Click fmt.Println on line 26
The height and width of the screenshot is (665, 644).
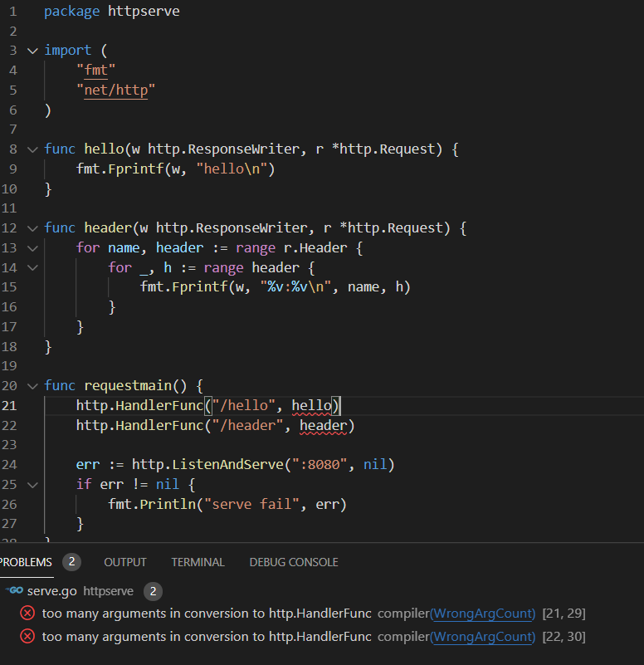[151, 504]
